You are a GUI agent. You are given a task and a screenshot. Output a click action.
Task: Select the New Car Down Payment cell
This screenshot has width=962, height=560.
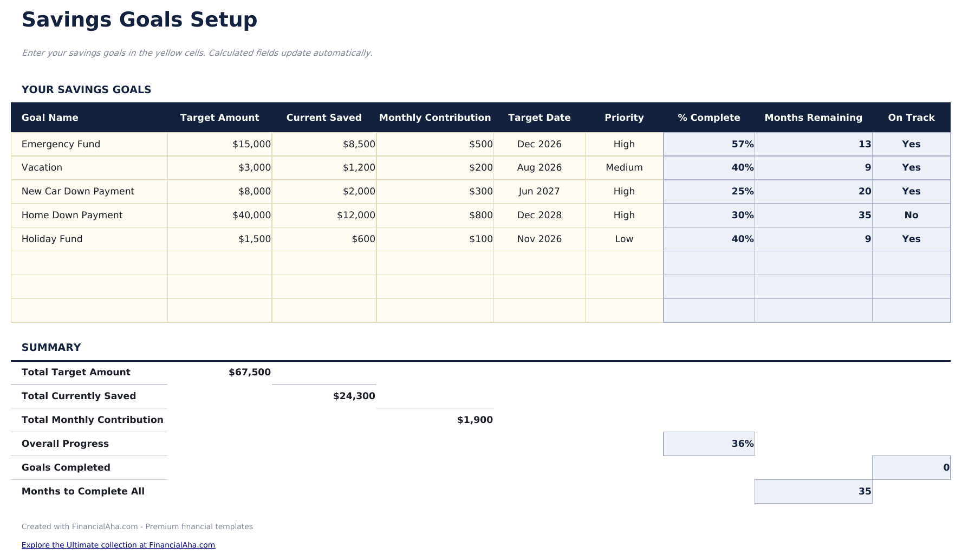[x=77, y=191]
